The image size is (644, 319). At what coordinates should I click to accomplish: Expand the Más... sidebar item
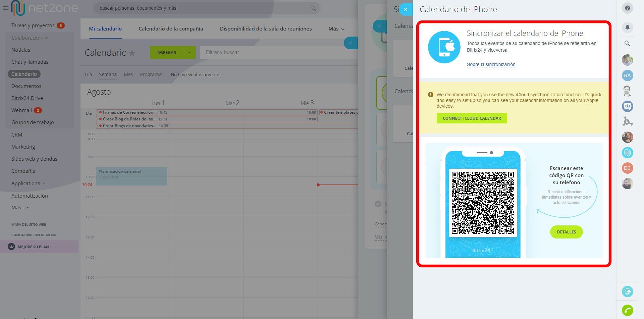pyautogui.click(x=20, y=207)
